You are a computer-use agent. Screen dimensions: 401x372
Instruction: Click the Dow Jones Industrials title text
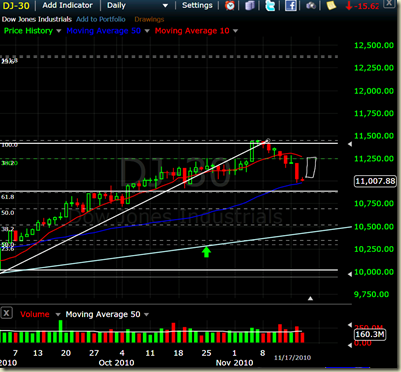tap(37, 19)
